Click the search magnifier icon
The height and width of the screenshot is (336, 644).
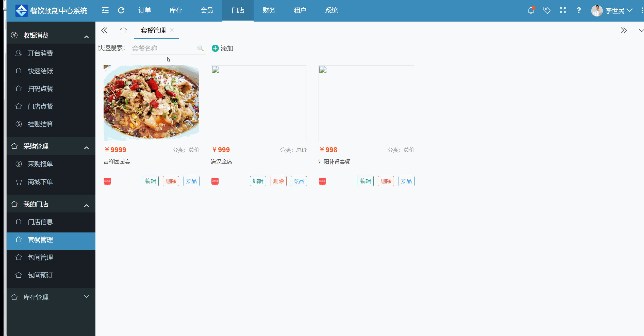200,48
